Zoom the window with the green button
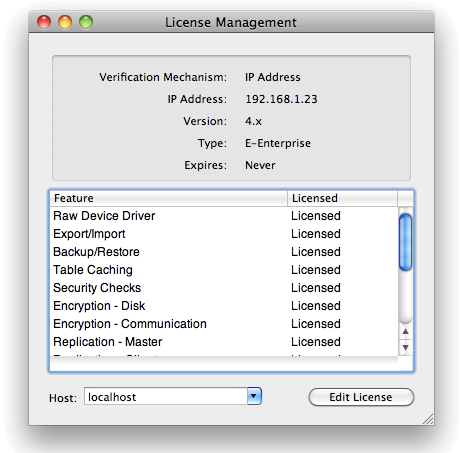 [86, 22]
